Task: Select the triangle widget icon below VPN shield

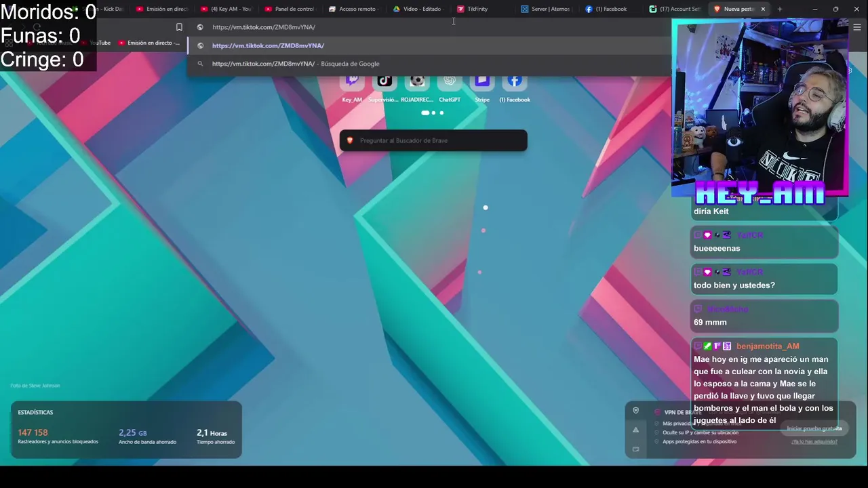Action: pos(635,430)
